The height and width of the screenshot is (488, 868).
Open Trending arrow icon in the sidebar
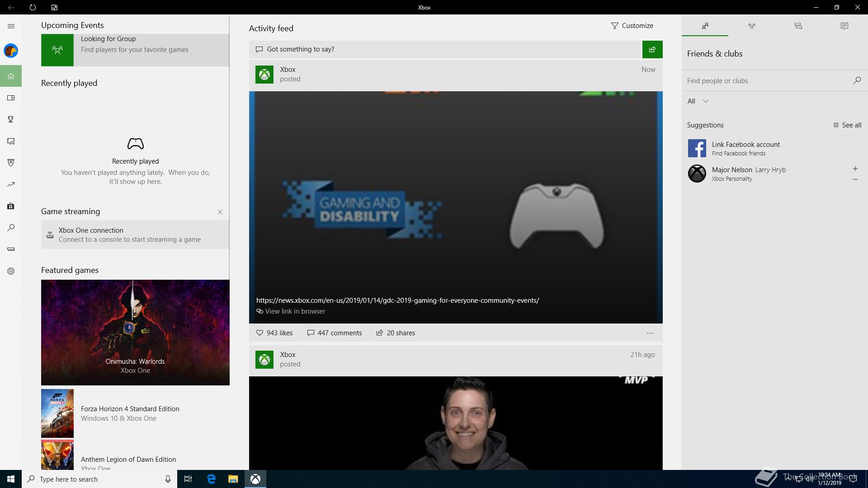(x=11, y=184)
